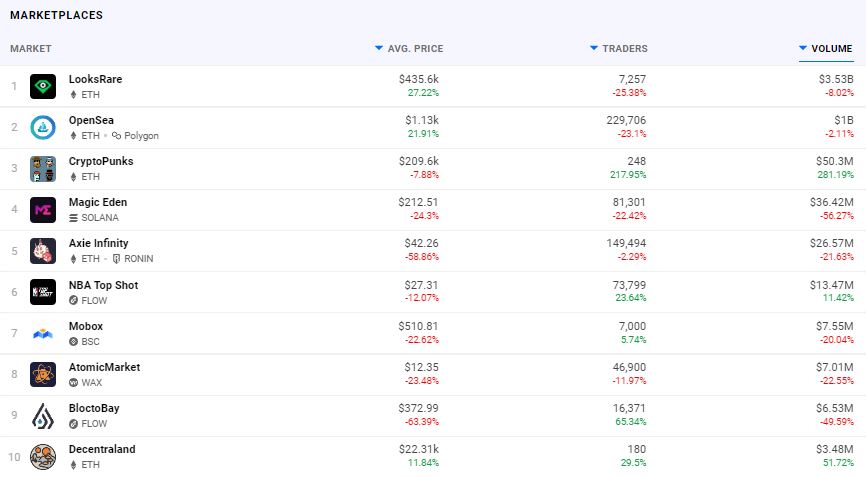Click LooksRare volume $3.53B

click(x=836, y=79)
